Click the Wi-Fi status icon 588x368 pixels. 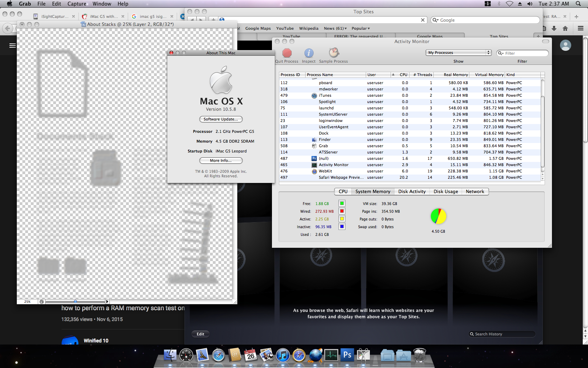point(510,4)
